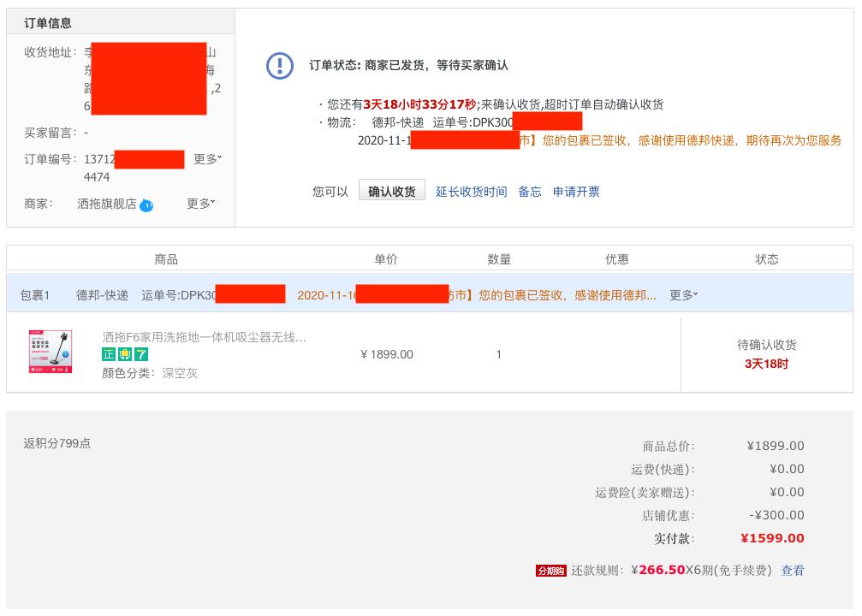Screen dimensions: 862x616
Task: Click the 深空灰 color classification text
Action: pos(180,373)
